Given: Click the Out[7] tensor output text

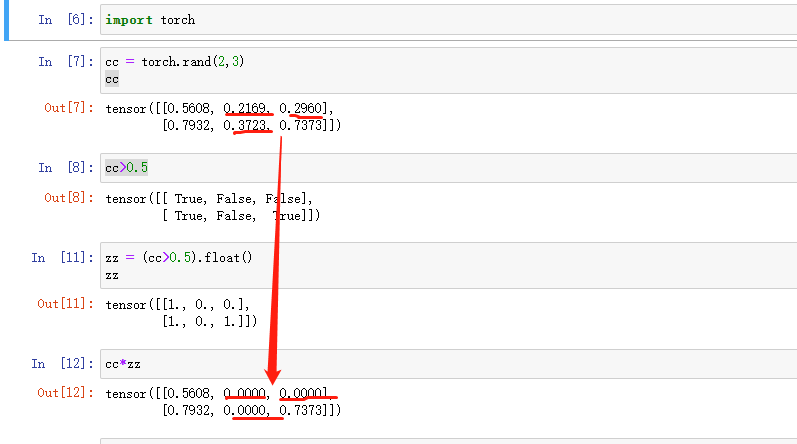Looking at the screenshot, I should pyautogui.click(x=223, y=116).
